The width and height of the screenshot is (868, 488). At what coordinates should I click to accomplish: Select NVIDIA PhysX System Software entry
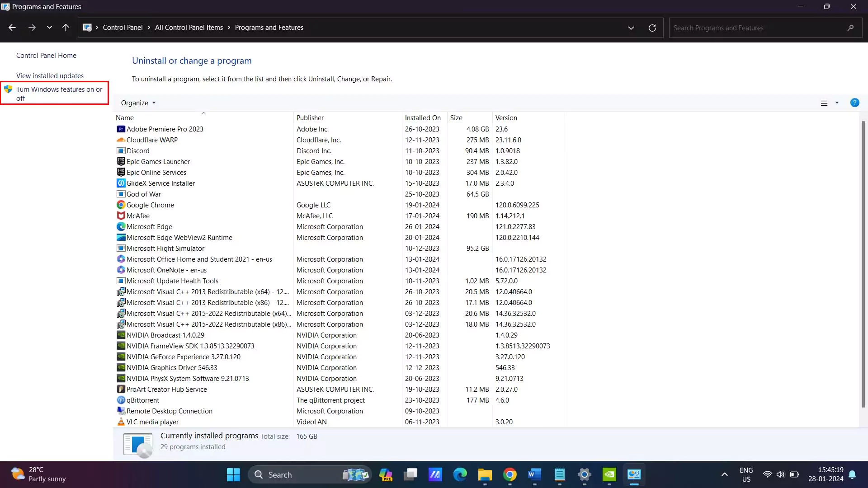(188, 379)
